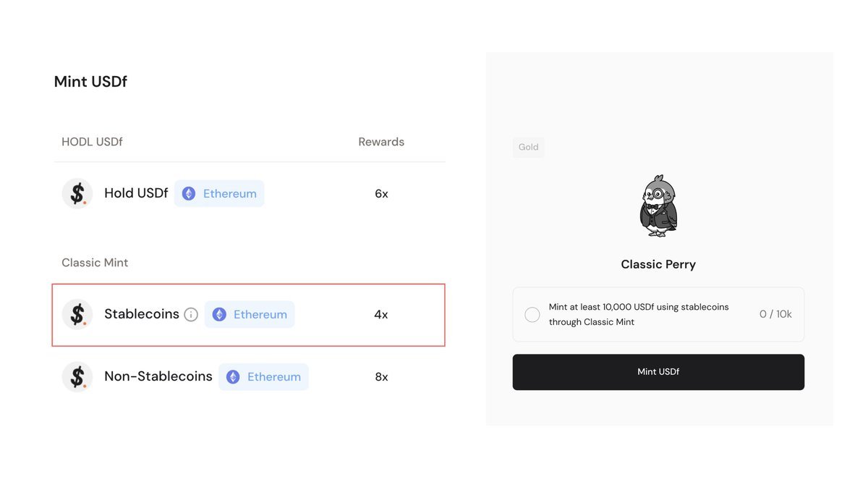868x482 pixels.
Task: Click the 4x rewards multiplier for Stablecoins
Action: click(x=381, y=315)
